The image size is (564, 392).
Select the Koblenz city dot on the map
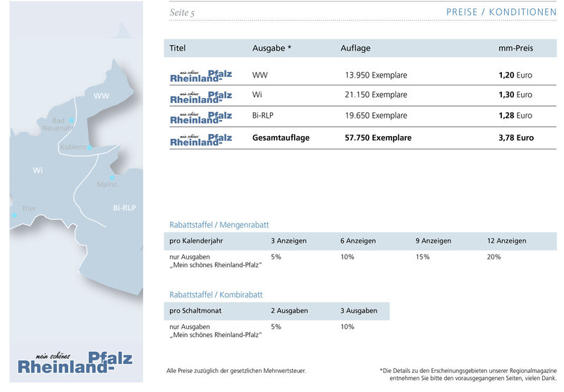click(90, 147)
